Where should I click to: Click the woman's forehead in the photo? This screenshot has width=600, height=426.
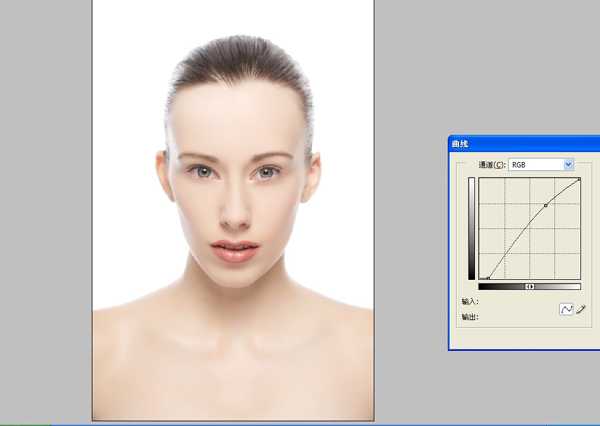(235, 120)
